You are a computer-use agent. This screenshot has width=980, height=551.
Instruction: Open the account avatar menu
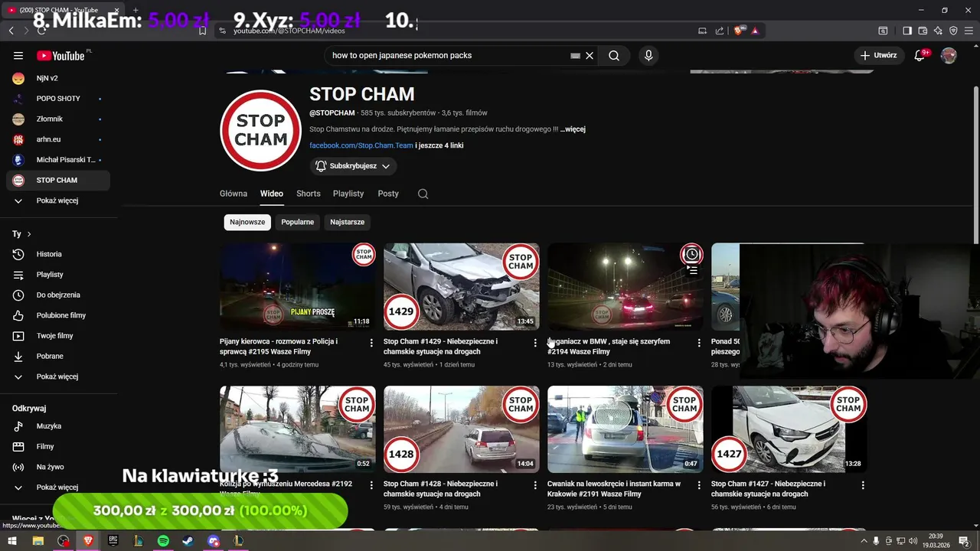click(x=949, y=55)
